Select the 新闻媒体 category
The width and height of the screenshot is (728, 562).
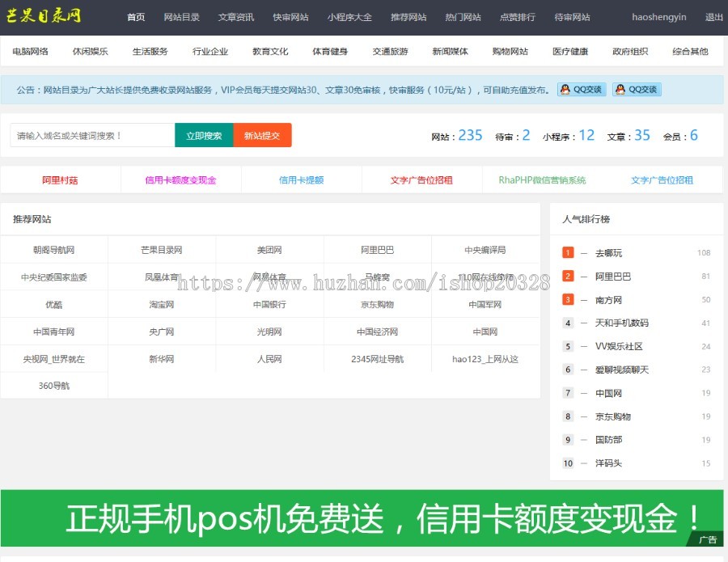[x=451, y=52]
